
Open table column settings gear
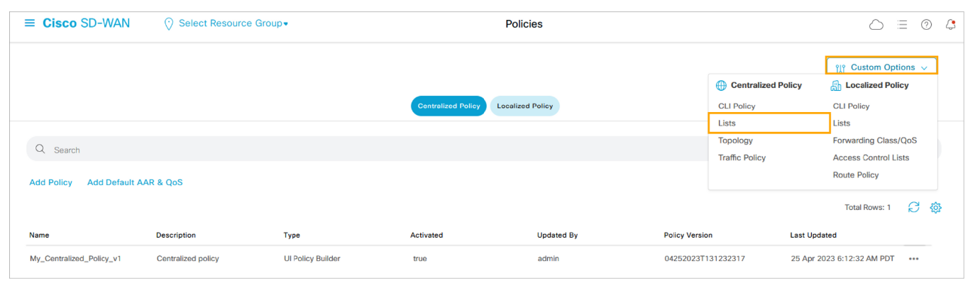click(x=935, y=207)
